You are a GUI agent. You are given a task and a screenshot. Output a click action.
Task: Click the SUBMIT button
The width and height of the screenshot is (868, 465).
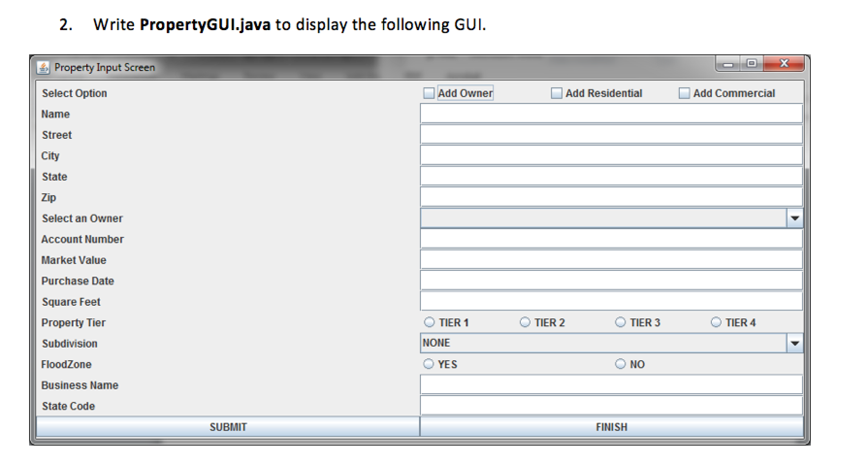click(x=228, y=427)
